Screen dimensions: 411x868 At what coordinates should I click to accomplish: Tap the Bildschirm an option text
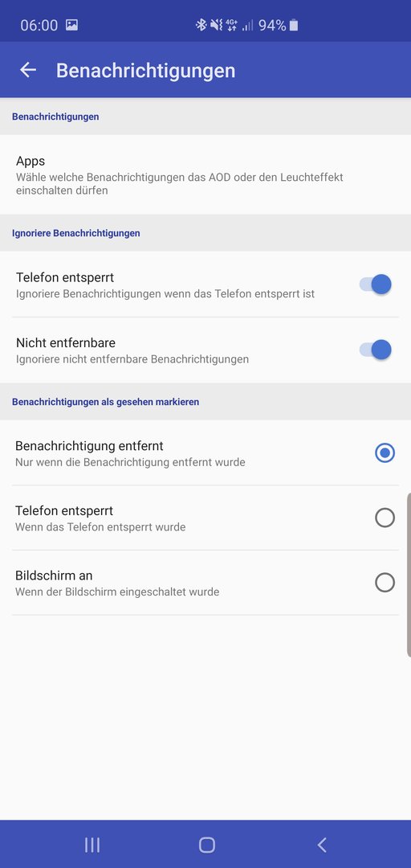pos(54,575)
